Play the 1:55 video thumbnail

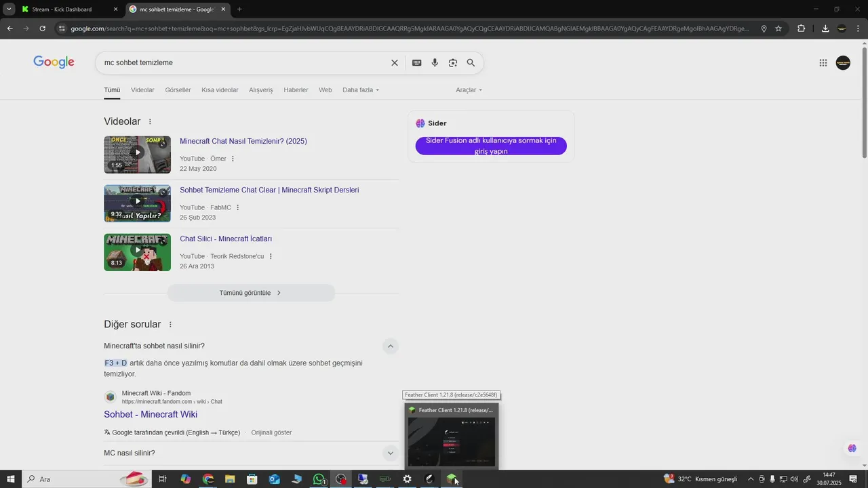click(137, 155)
